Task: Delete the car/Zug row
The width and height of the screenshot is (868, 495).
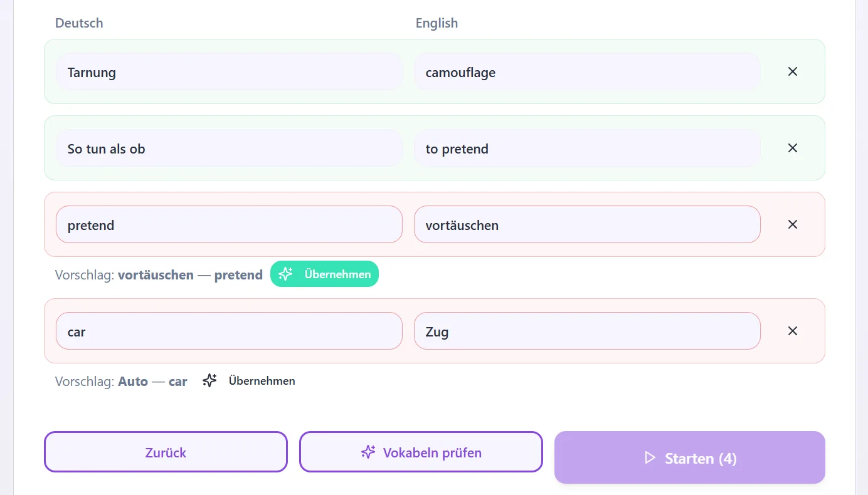Action: point(793,331)
